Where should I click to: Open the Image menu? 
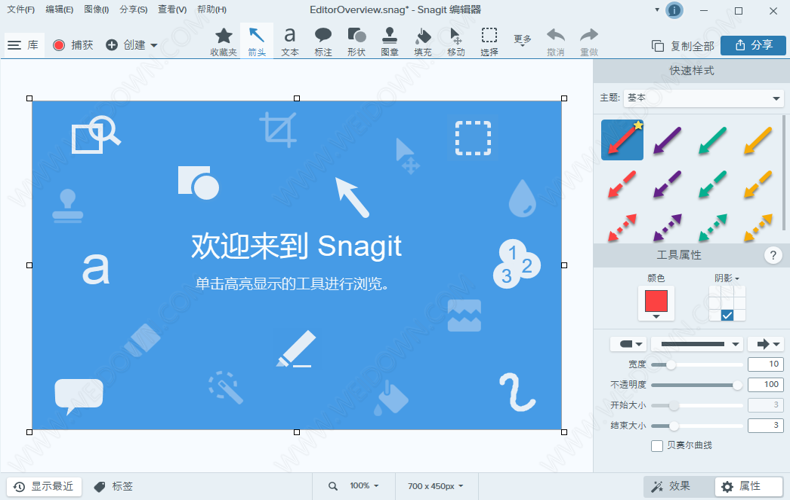[x=97, y=10]
